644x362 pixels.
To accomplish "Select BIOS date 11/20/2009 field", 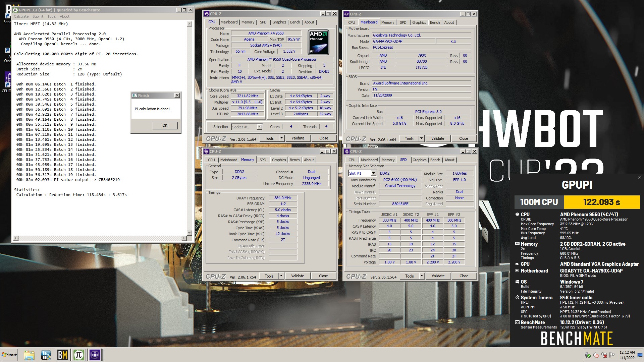I will [x=421, y=95].
